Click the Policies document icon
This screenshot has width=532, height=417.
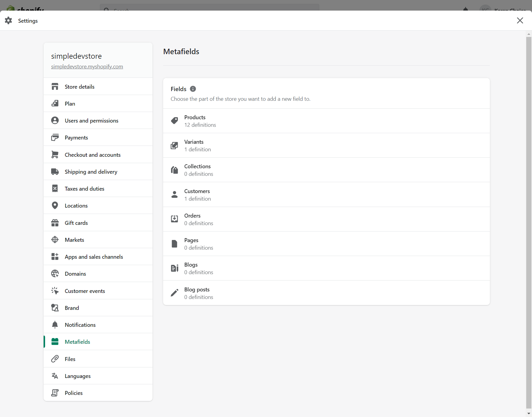[55, 393]
